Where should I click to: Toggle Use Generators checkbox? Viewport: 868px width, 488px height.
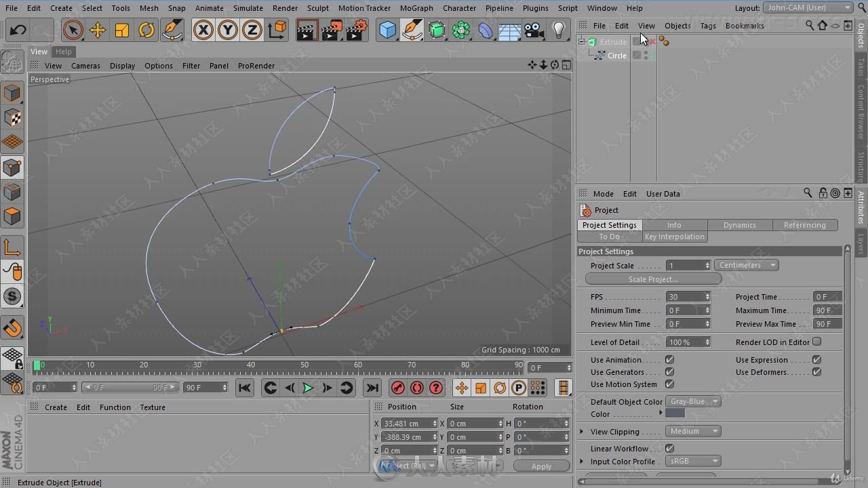[x=669, y=371]
